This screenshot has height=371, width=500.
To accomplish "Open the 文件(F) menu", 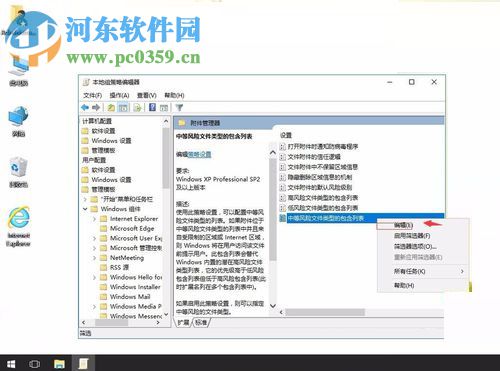I will [92, 95].
